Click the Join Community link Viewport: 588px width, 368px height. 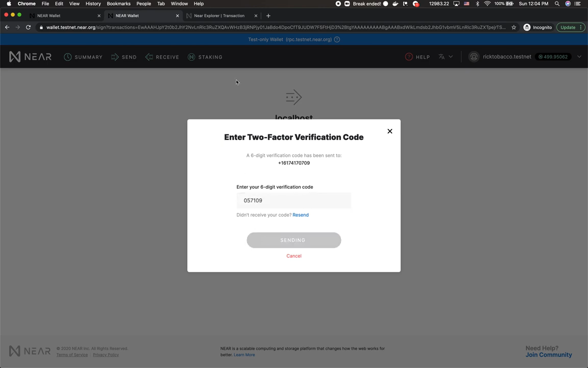pos(549,355)
